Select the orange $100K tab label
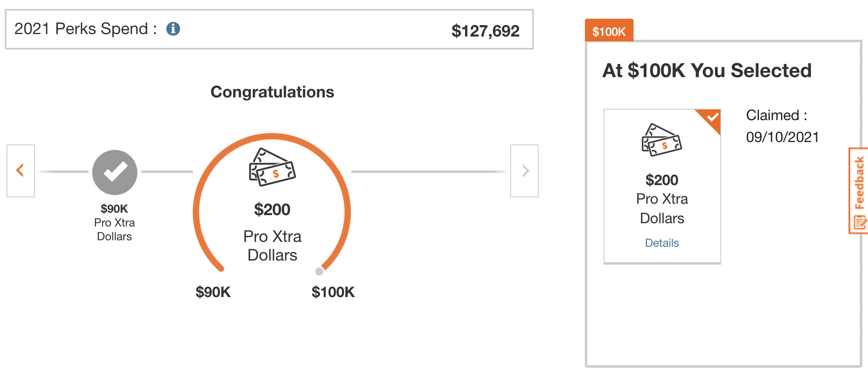 pyautogui.click(x=609, y=31)
